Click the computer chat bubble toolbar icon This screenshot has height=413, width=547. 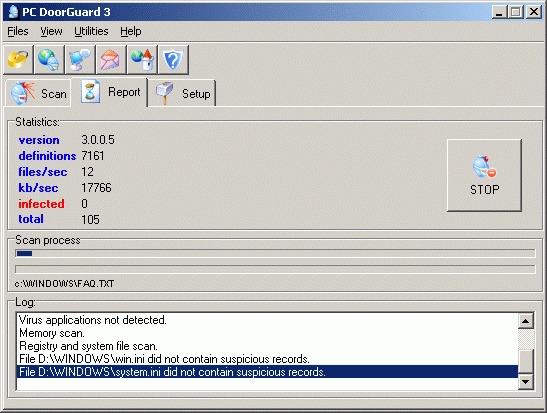(80, 59)
